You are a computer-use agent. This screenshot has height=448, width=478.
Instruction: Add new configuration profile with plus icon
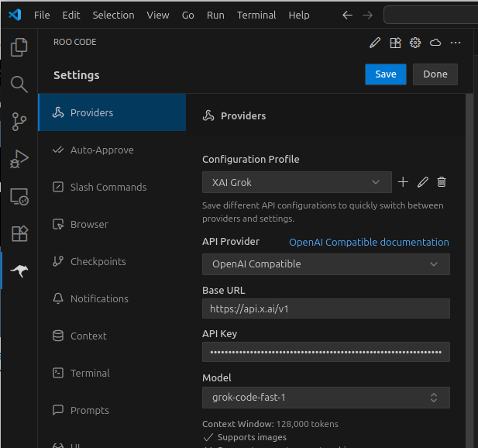[x=403, y=182]
